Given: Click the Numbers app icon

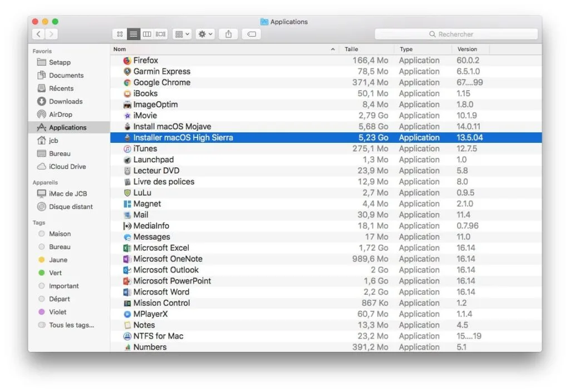Looking at the screenshot, I should (x=127, y=348).
